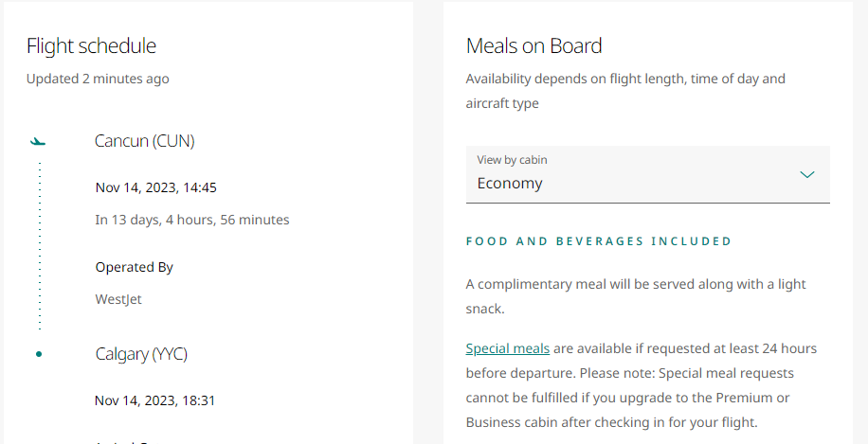Expand the cabin dropdown chevron arrow
Viewport: 868px width, 444px height.
pyautogui.click(x=806, y=174)
